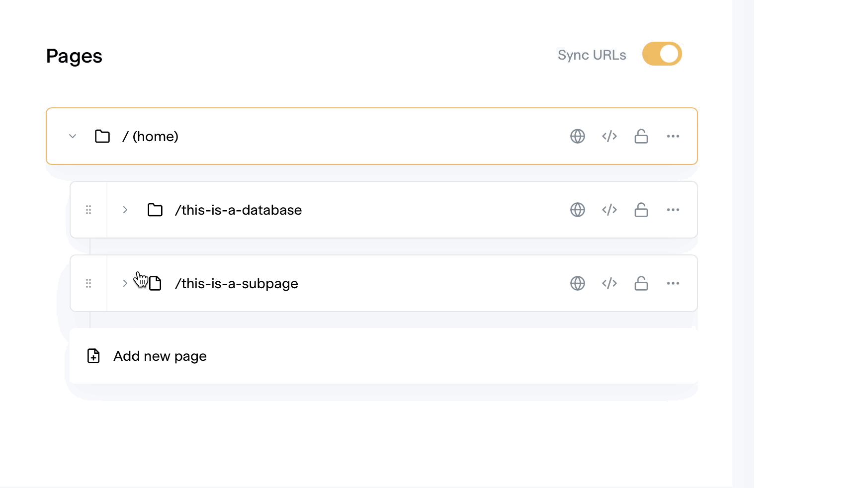
Task: Click the code icon for /this-is-a-subpage
Action: [609, 283]
